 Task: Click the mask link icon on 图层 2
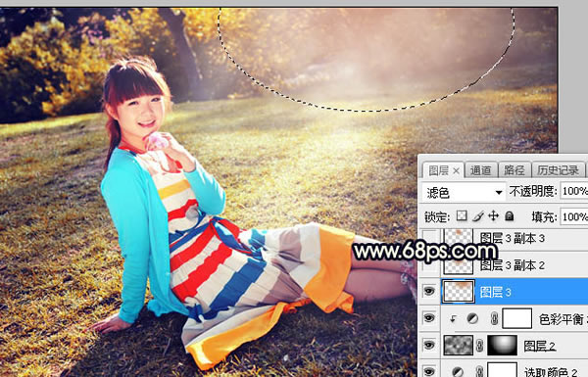[x=479, y=345]
